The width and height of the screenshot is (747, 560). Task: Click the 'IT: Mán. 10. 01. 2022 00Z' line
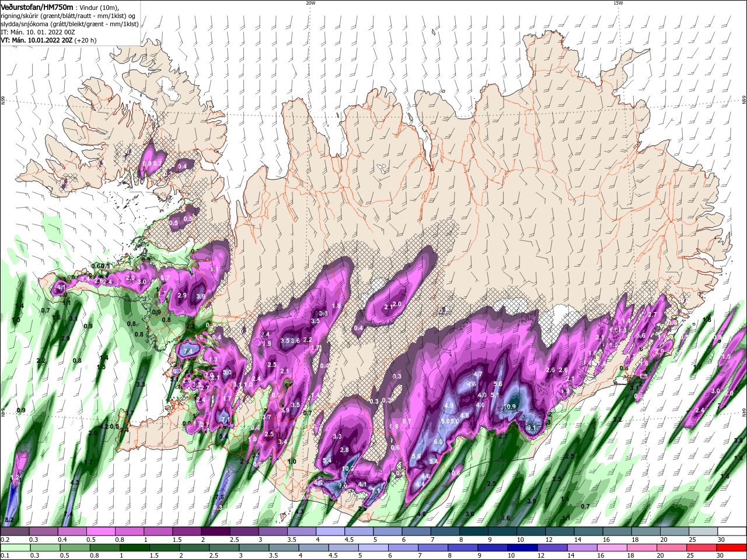click(37, 32)
